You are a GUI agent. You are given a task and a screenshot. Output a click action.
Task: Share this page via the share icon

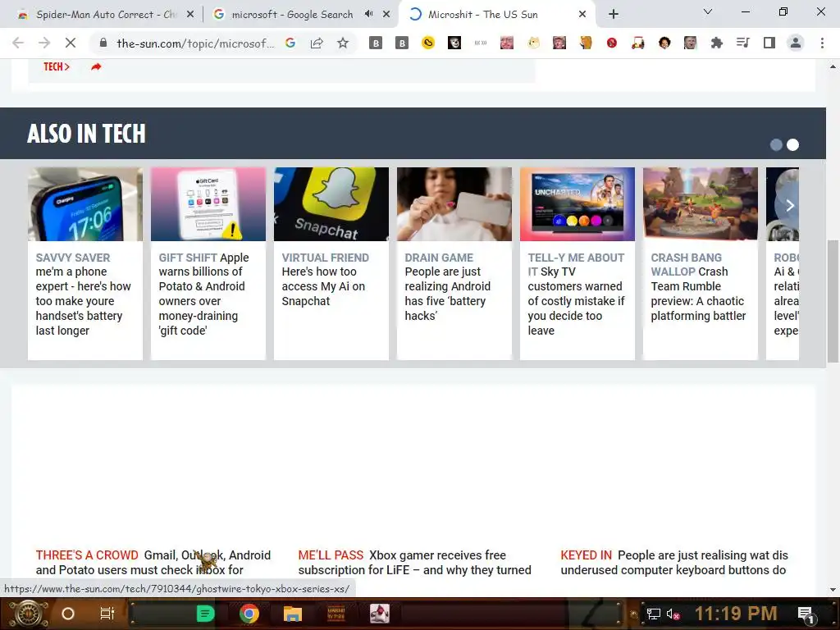point(317,43)
